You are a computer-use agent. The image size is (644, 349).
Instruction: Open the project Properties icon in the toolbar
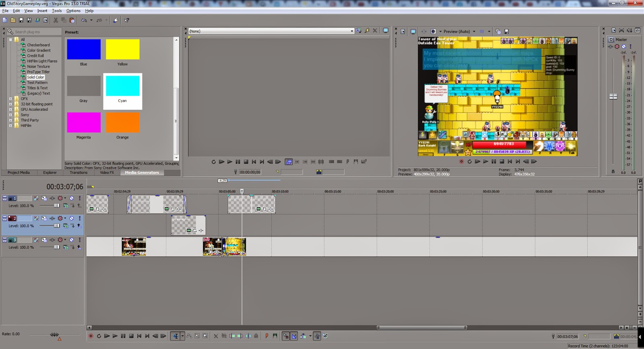[45, 20]
